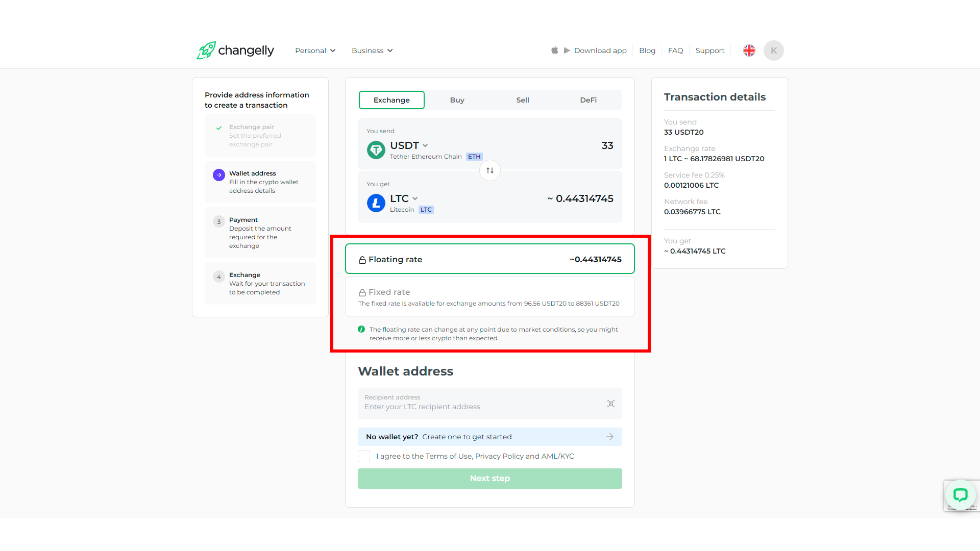The height and width of the screenshot is (551, 980).
Task: Click the final You get 0.44314745 LTC value
Action: pyautogui.click(x=695, y=251)
